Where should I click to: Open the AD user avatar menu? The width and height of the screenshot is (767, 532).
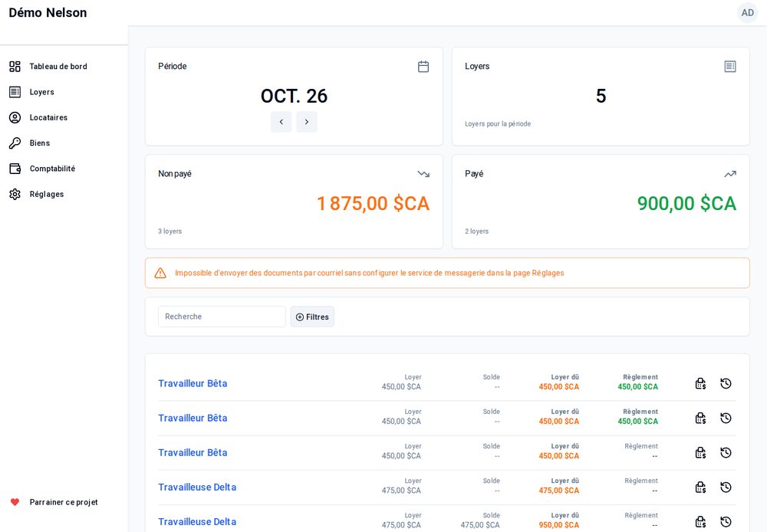(747, 13)
